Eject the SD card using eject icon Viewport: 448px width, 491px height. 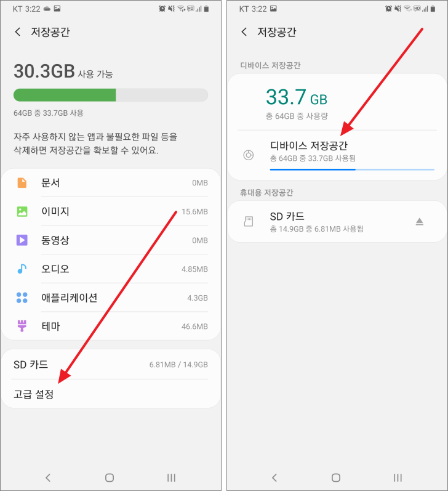(420, 222)
